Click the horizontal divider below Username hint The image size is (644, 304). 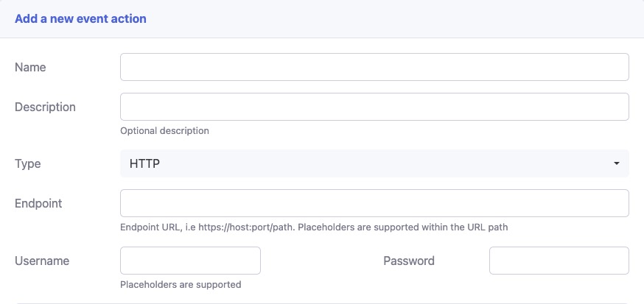322,303
